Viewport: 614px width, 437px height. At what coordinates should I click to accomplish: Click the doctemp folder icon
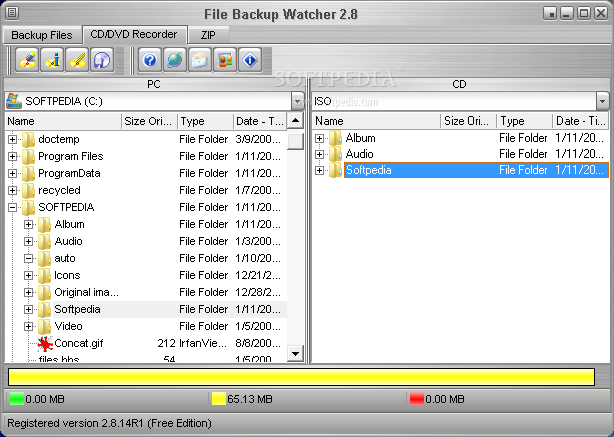pyautogui.click(x=28, y=139)
